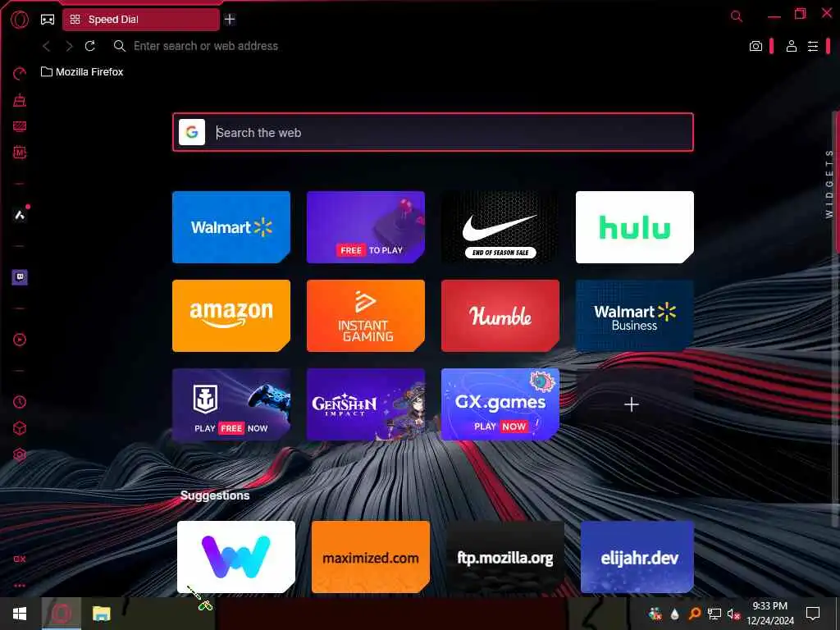Viewport: 840px width, 630px height.
Task: Open the chip icon labeled M in sidebar
Action: click(20, 152)
